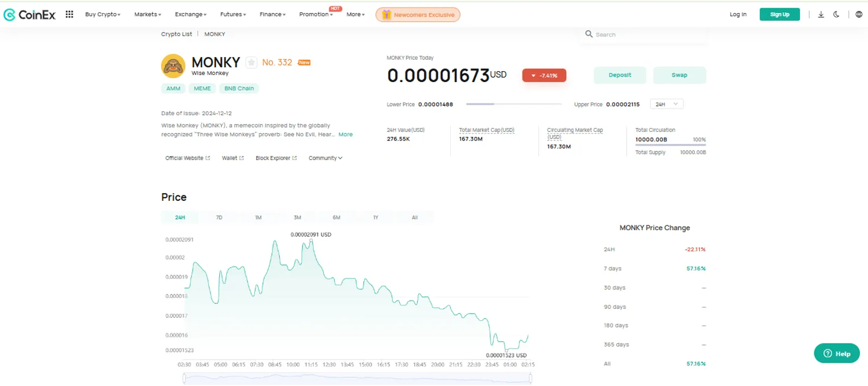Image resolution: width=868 pixels, height=386 pixels.
Task: Select the 7D chart tab
Action: coord(219,217)
